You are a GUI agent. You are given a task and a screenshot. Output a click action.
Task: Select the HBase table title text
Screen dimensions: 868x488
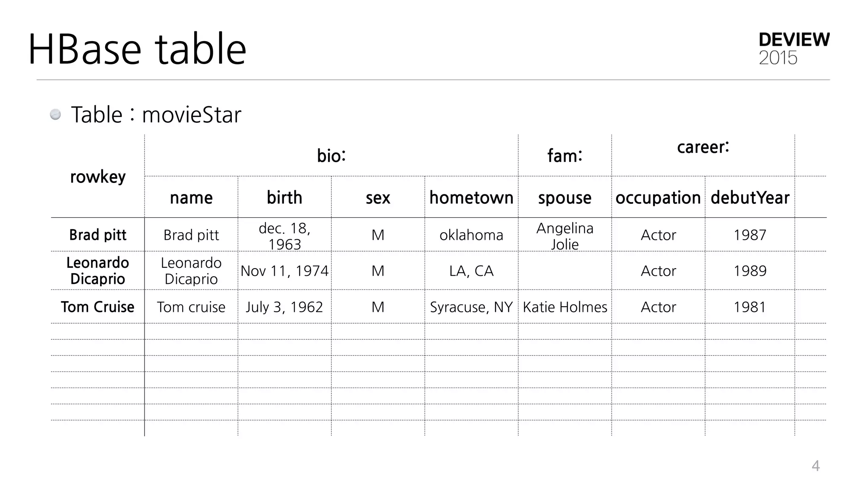coord(137,49)
